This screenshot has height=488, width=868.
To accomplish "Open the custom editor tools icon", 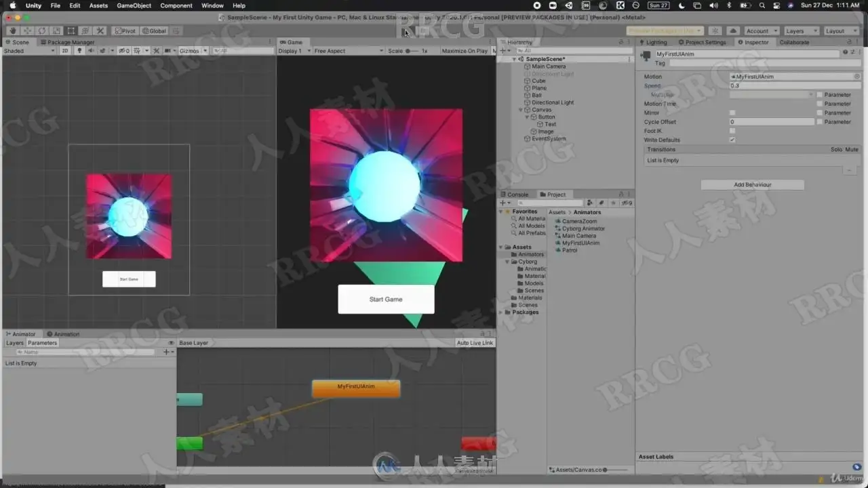I will 100,30.
